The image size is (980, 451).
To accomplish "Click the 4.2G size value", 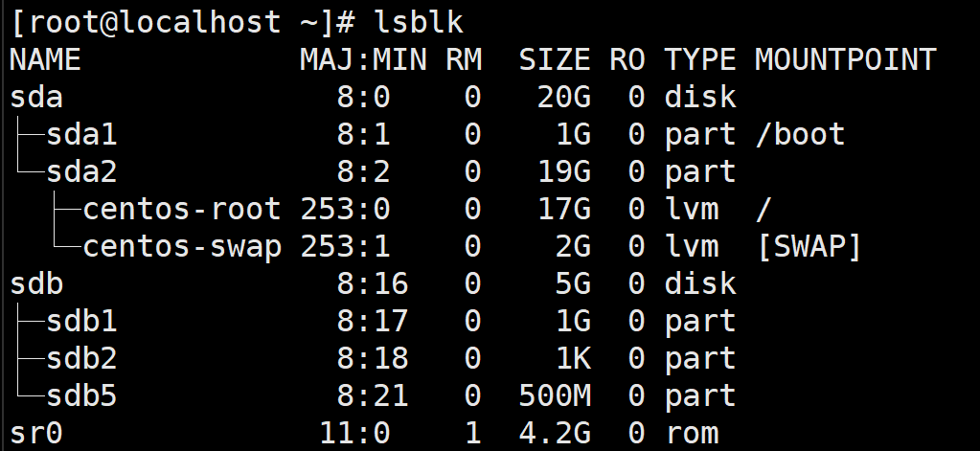I will [555, 434].
